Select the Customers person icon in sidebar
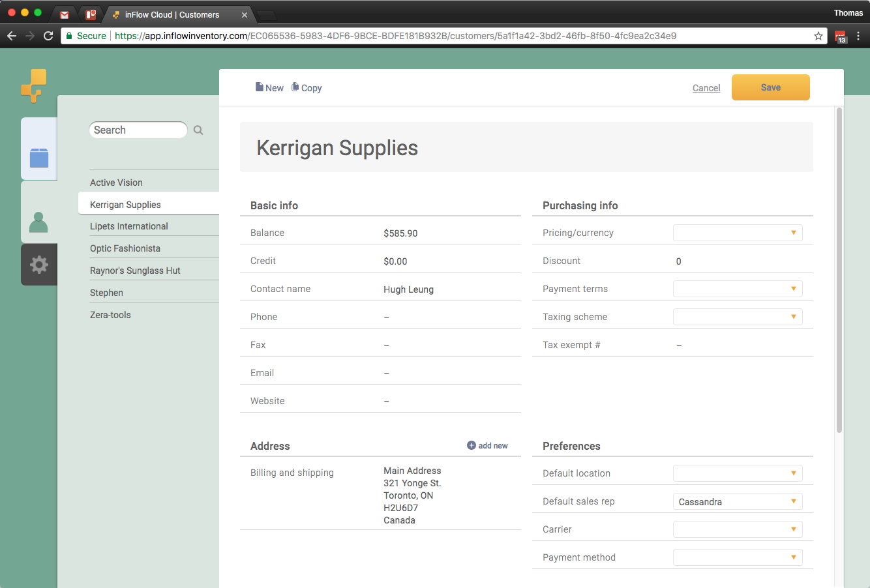This screenshot has height=588, width=870. [38, 222]
